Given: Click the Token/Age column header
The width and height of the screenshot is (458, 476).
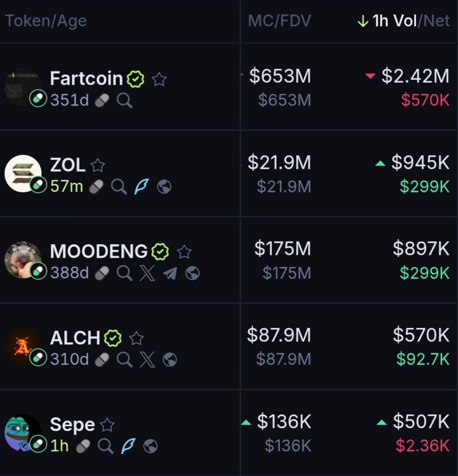Looking at the screenshot, I should 46,21.
